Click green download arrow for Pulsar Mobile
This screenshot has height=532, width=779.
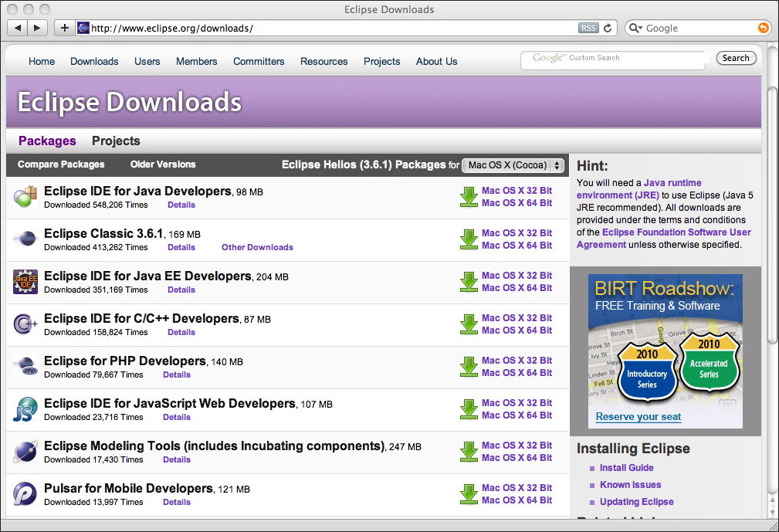point(469,493)
